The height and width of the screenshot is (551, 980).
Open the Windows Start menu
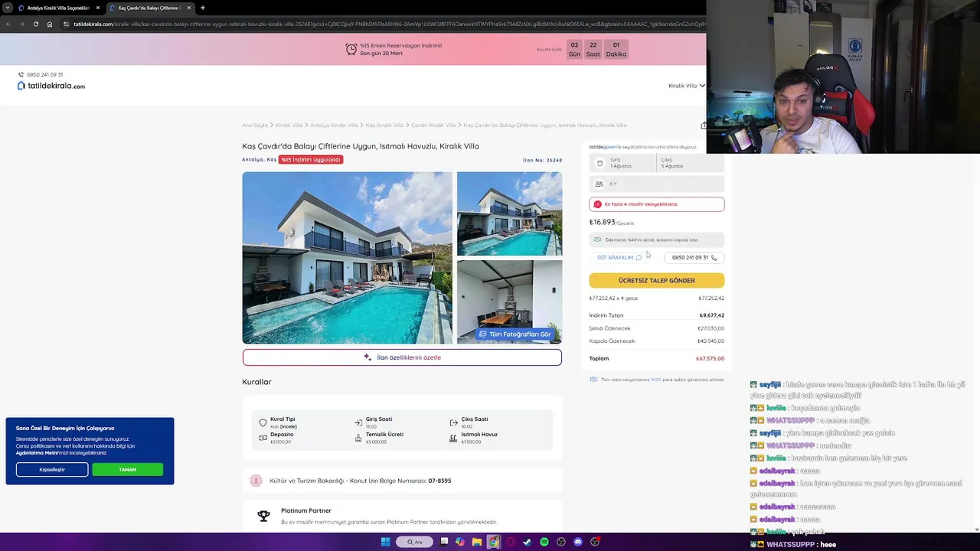386,542
